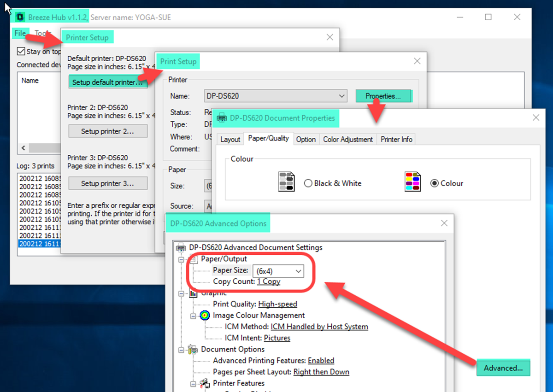Click the Document Options icon
The height and width of the screenshot is (392, 553).
pos(194,350)
